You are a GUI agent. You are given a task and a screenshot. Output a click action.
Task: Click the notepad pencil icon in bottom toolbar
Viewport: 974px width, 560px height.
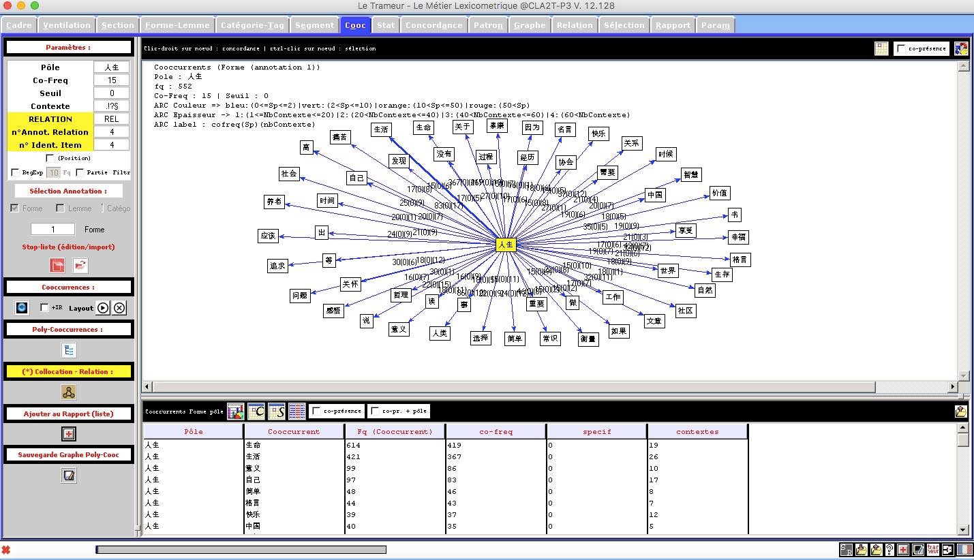click(x=917, y=550)
